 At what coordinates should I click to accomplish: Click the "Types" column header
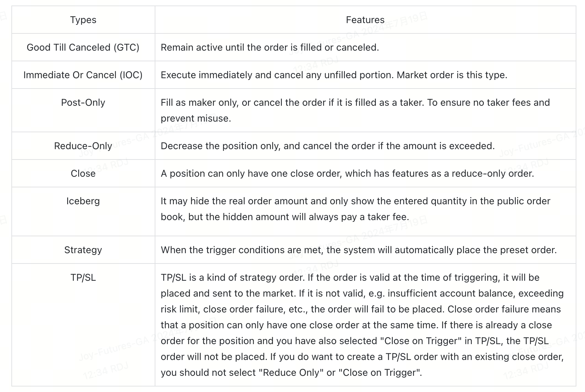83,20
